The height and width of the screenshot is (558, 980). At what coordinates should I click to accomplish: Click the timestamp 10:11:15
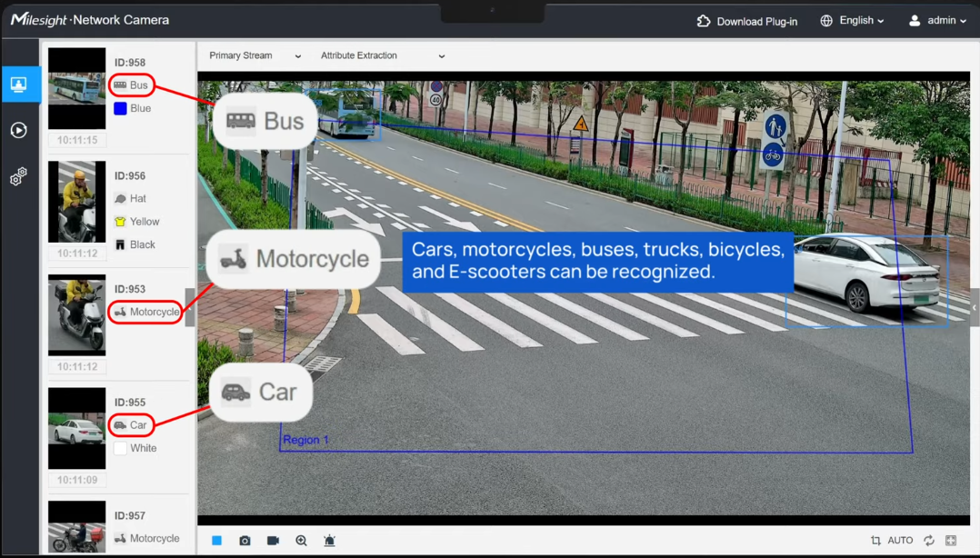click(x=77, y=140)
